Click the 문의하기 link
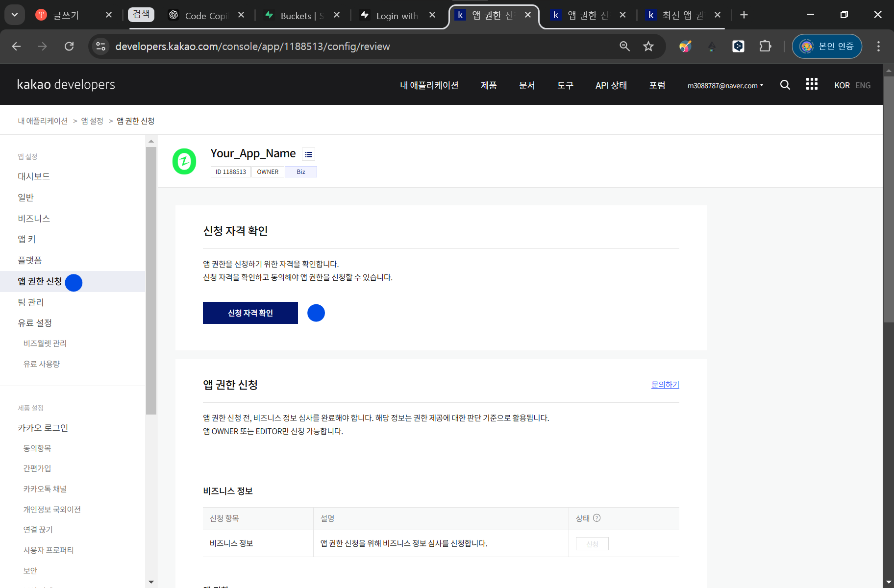The width and height of the screenshot is (894, 588). 665,385
